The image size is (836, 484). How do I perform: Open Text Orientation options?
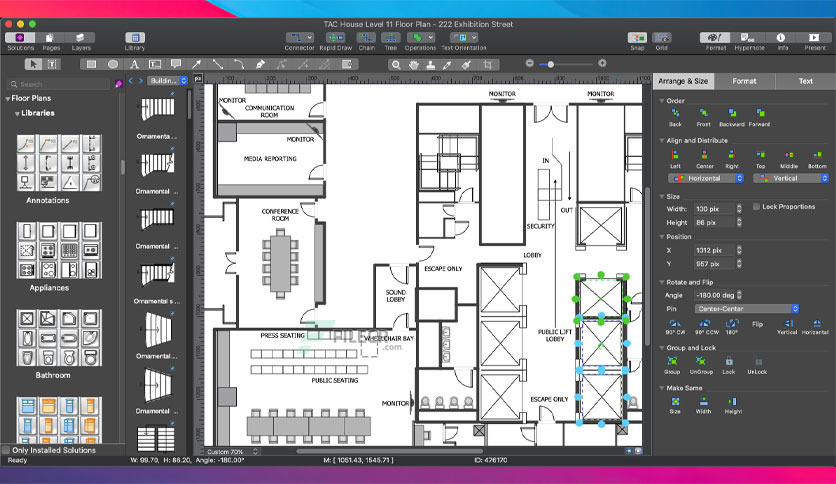point(463,38)
